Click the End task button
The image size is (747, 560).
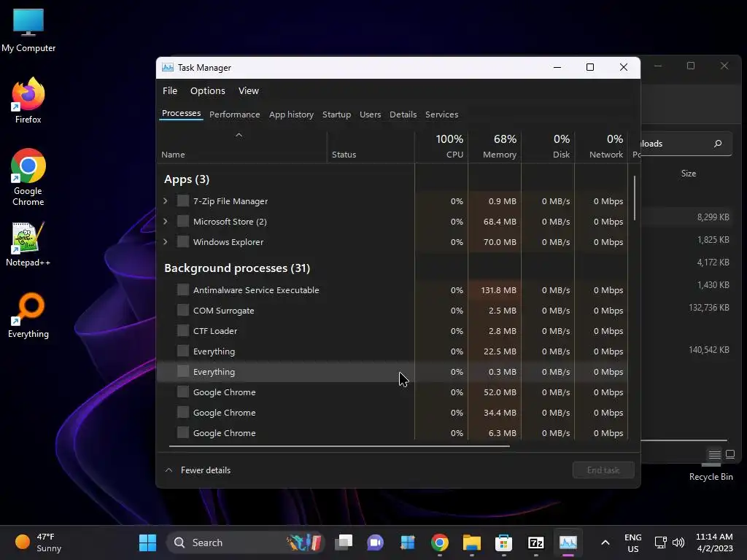[603, 470]
